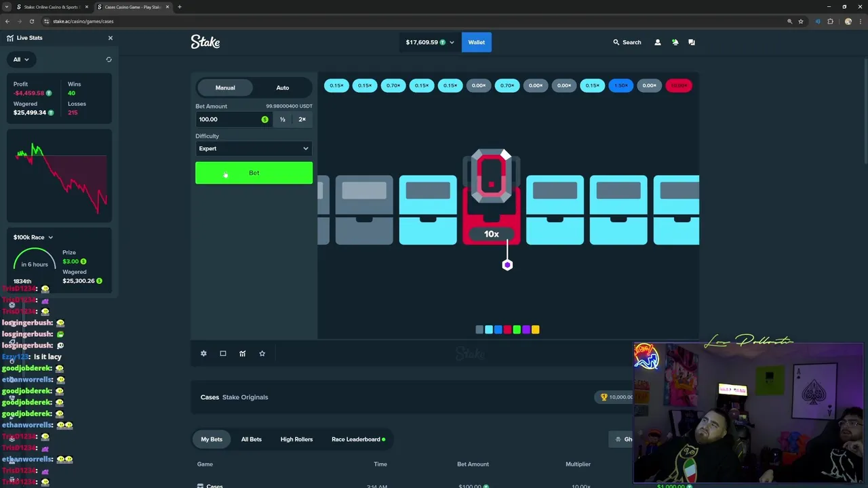Image resolution: width=868 pixels, height=488 pixels.
Task: Open user profile icon
Action: tap(657, 42)
